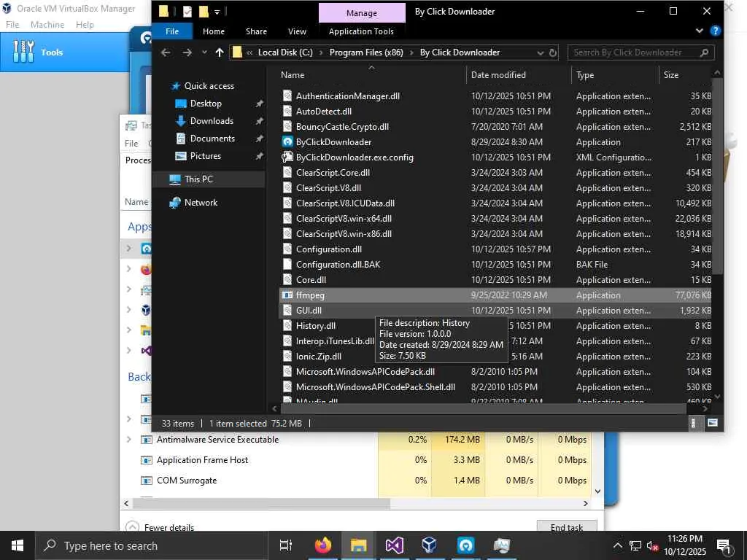Switch to the View ribbon tab
747x560 pixels.
298,31
